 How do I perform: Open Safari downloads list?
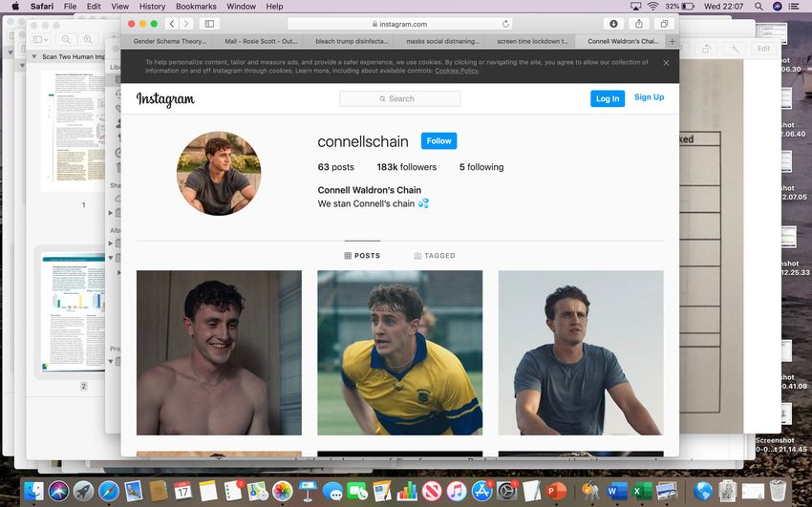(613, 24)
